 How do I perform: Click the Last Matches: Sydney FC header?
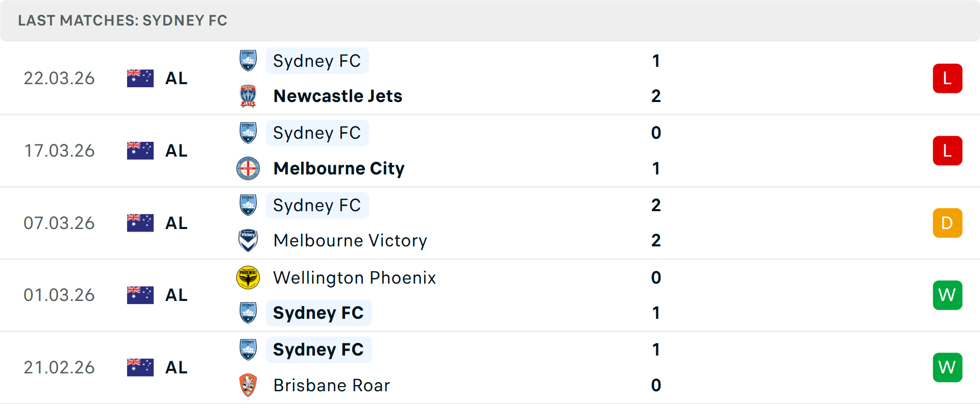point(122,20)
